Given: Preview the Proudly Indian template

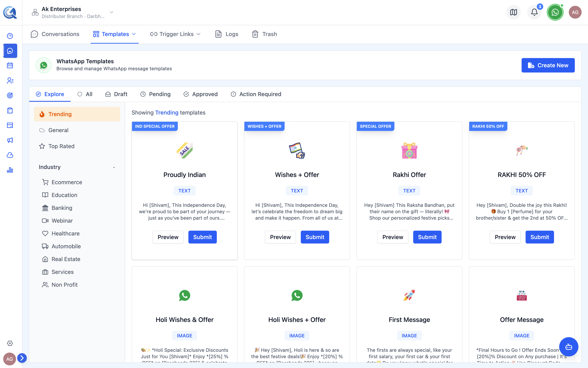Looking at the screenshot, I should tap(168, 237).
